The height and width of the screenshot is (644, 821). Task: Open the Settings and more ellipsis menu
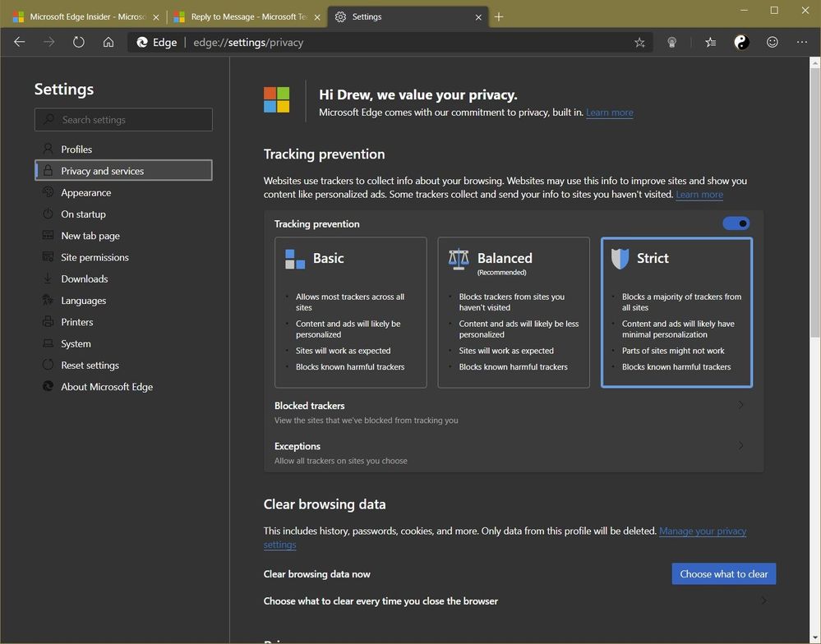tap(801, 43)
